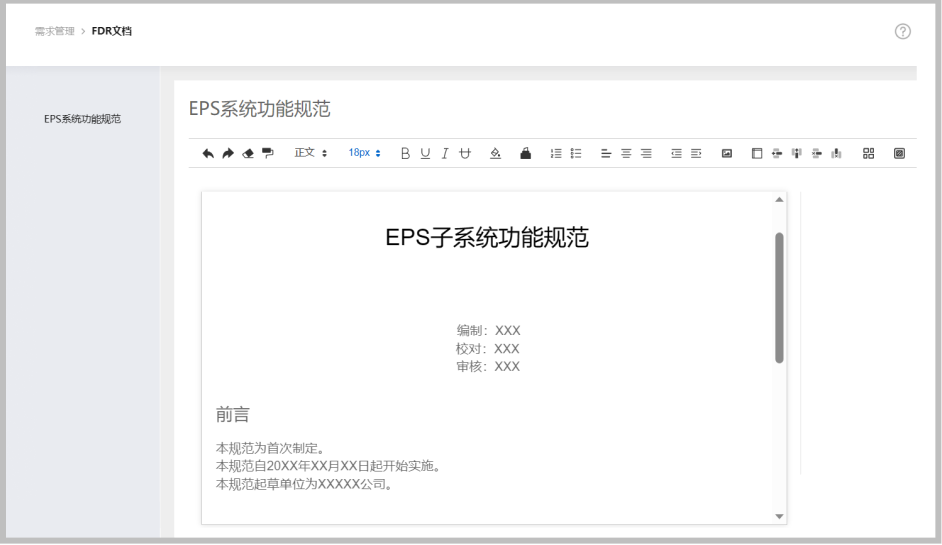This screenshot has height=545, width=942.
Task: Toggle underline formatting
Action: coord(425,153)
